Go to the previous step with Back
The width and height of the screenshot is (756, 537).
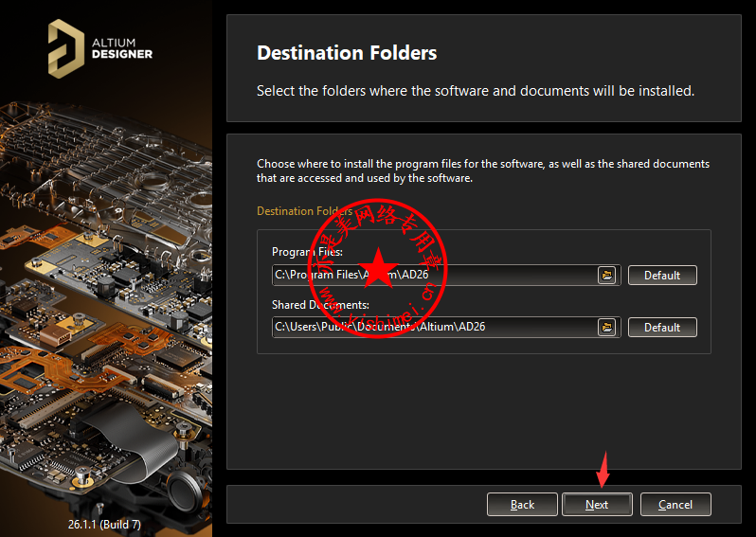coord(522,505)
